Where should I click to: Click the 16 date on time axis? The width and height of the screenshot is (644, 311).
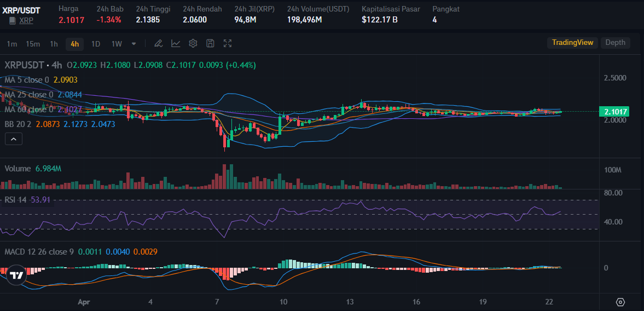pos(416,302)
